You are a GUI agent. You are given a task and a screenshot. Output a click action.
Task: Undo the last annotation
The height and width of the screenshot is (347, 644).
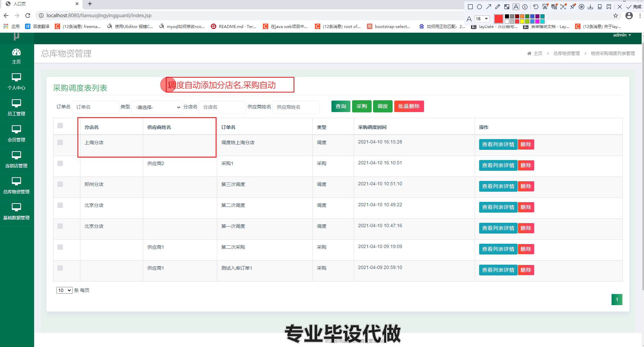(536, 7)
